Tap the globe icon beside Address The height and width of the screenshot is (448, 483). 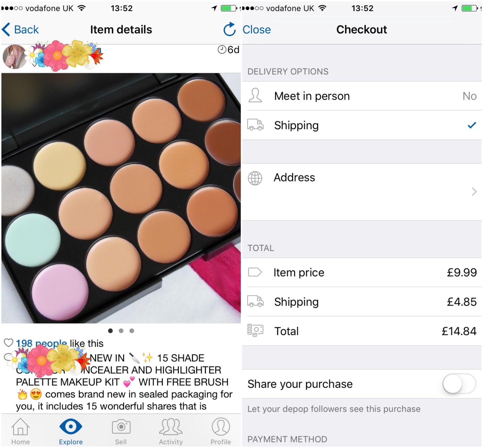tap(255, 178)
